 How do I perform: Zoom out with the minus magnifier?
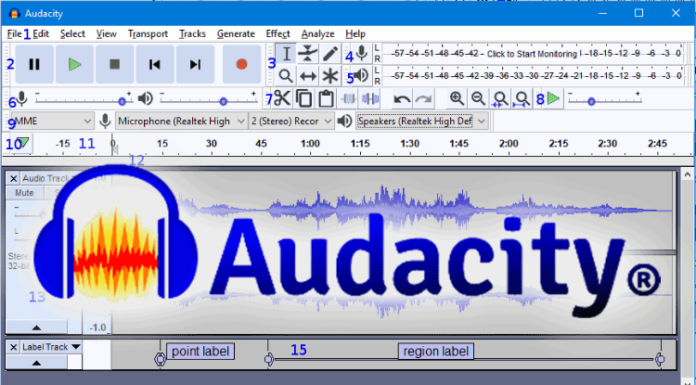pyautogui.click(x=478, y=99)
